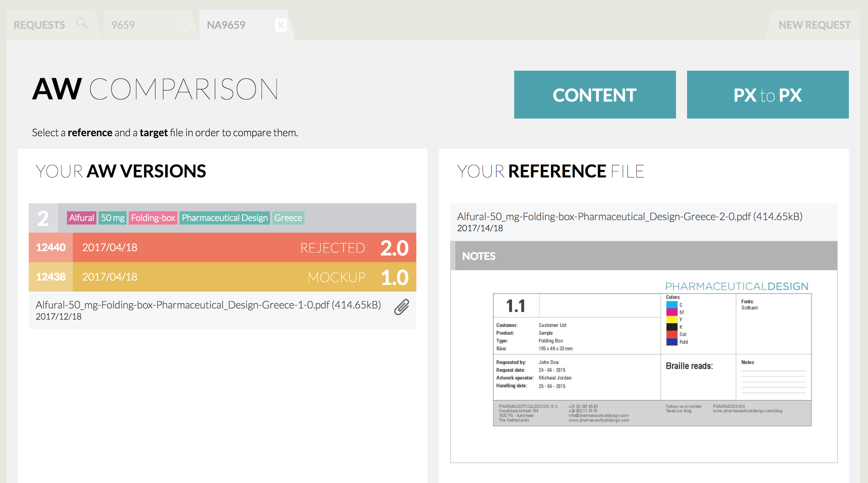Screen dimensions: 868x483
Task: Click the Pharmaceutical Design tag
Action: [x=224, y=218]
